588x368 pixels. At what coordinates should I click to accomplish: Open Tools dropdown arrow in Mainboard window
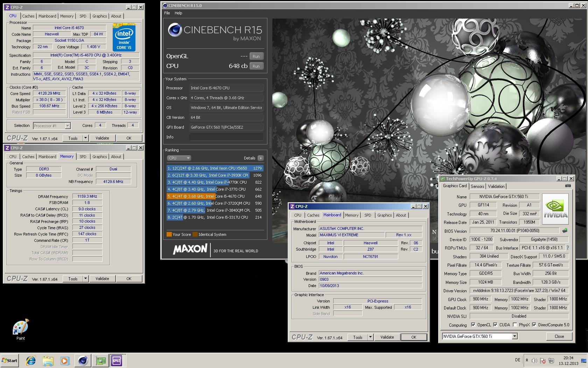point(370,337)
